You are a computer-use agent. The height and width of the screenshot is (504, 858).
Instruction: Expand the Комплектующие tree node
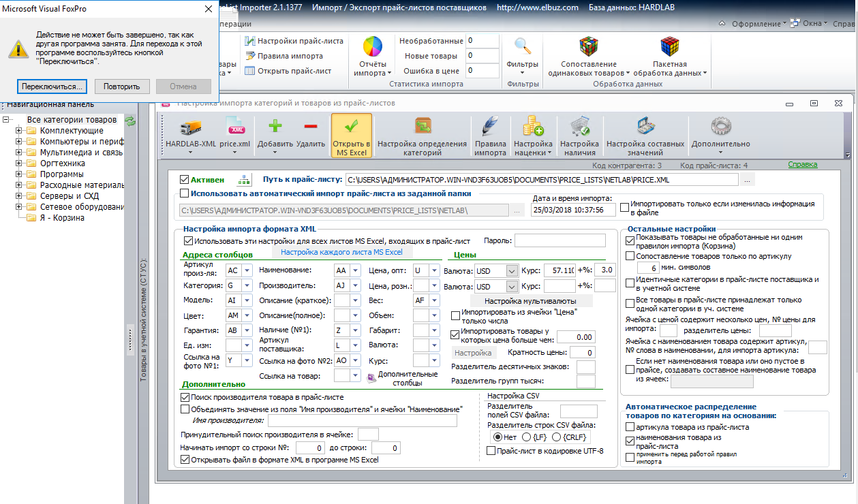tap(18, 131)
